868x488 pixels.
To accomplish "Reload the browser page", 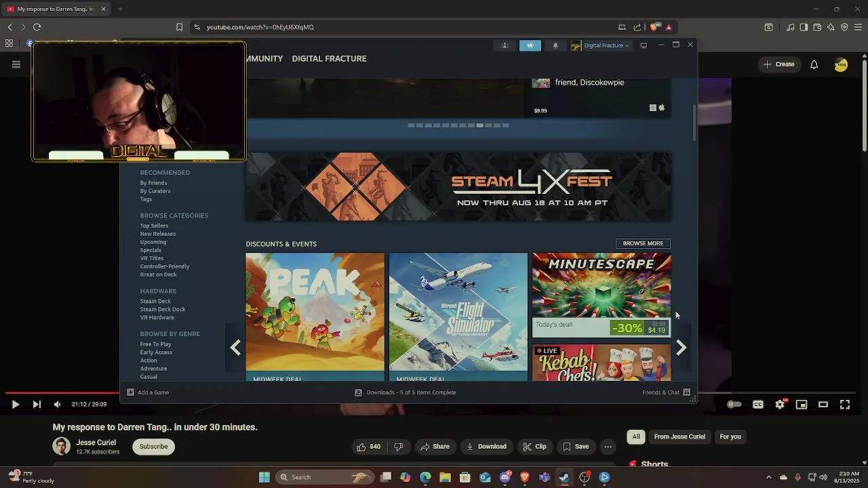I will click(x=37, y=27).
